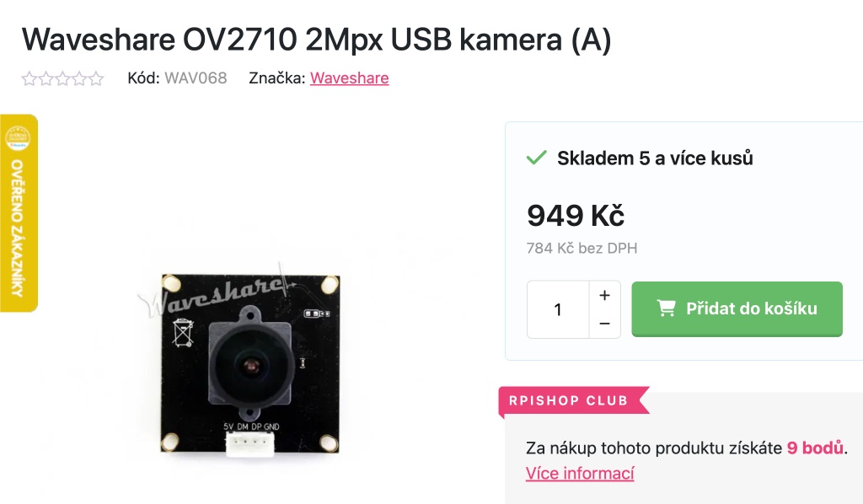This screenshot has width=863, height=504.
Task: Click the 9 bodů points text
Action: coord(815,448)
